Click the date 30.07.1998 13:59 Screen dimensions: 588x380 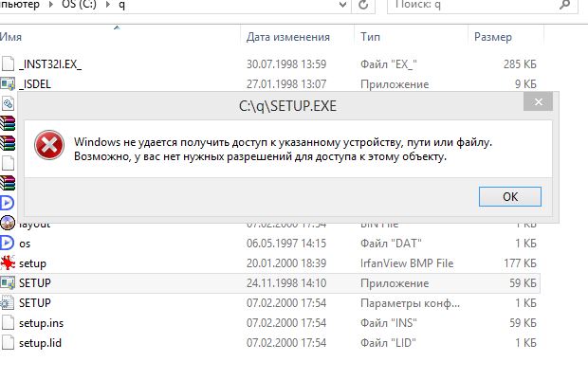click(x=286, y=64)
